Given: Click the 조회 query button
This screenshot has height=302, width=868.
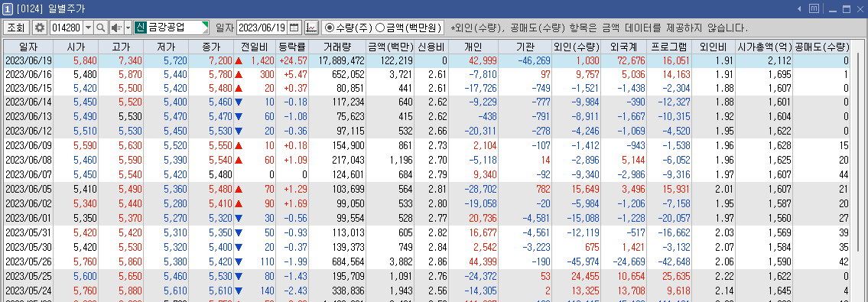Looking at the screenshot, I should (x=16, y=27).
